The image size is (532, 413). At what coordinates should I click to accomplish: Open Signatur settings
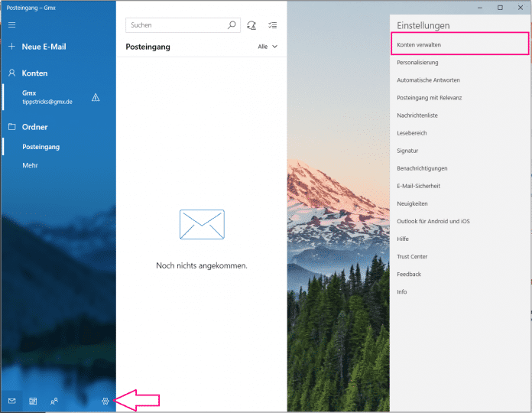tap(407, 151)
